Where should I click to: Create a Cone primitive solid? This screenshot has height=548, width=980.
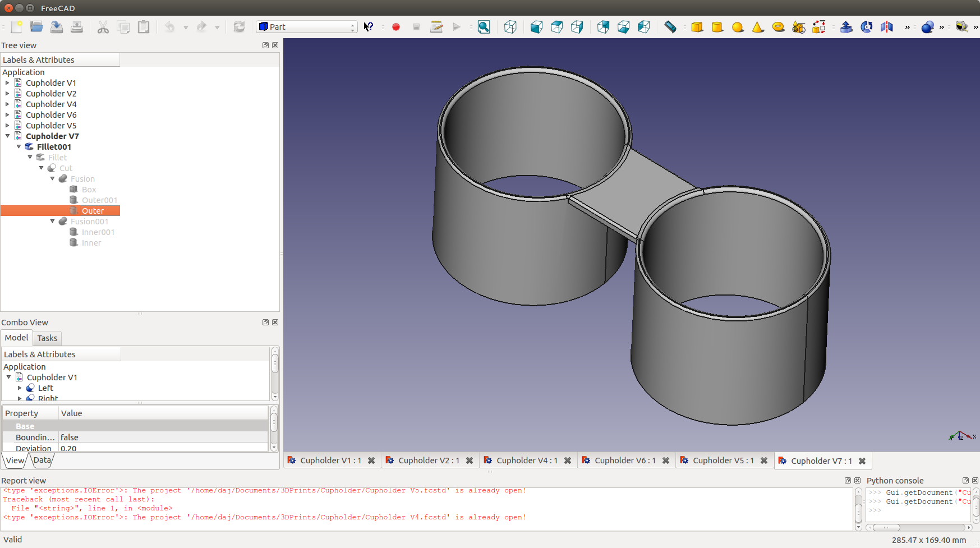coord(758,27)
